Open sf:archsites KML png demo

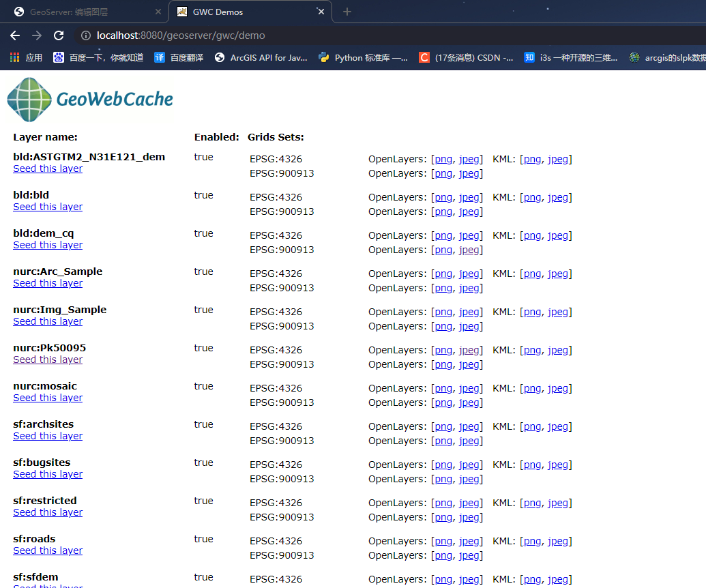click(x=532, y=427)
